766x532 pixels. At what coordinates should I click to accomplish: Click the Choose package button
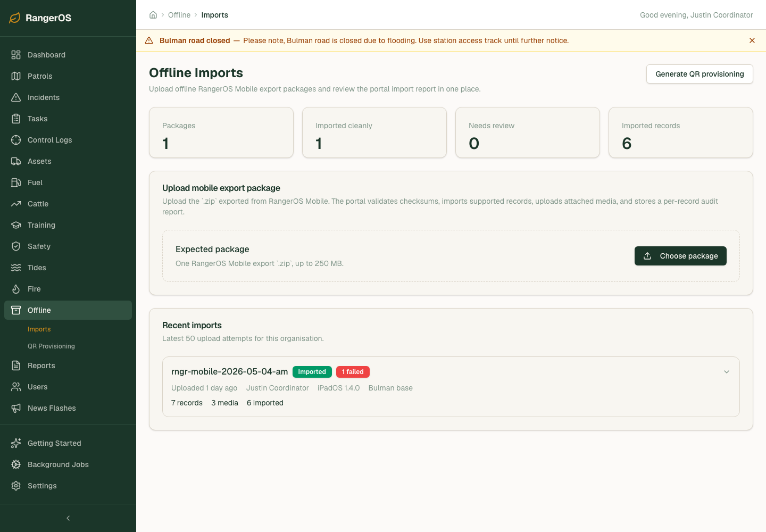680,256
